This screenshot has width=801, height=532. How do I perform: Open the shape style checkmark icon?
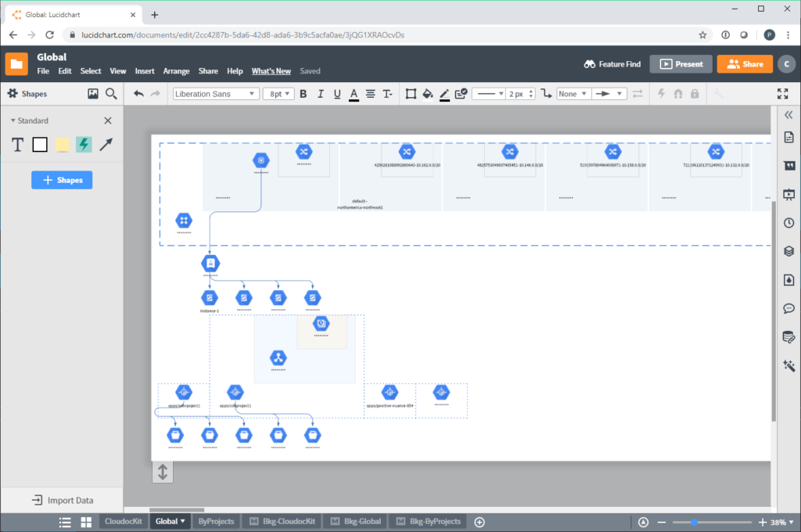tap(461, 94)
